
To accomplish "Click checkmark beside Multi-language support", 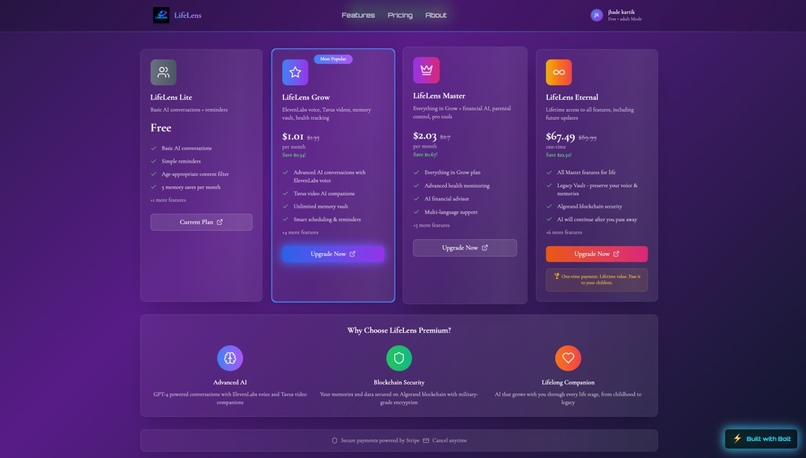I will click(x=416, y=212).
